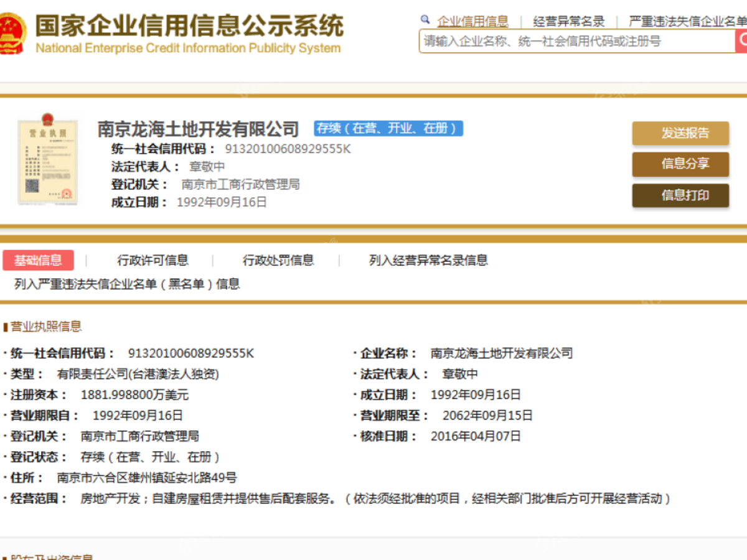Select the 企业信用信息 search tab
The image size is (747, 560).
[x=473, y=21]
